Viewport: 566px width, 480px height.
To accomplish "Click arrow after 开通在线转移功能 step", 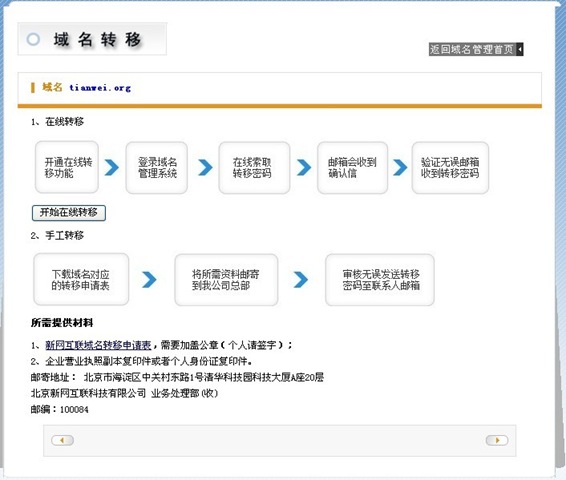I will pos(112,167).
